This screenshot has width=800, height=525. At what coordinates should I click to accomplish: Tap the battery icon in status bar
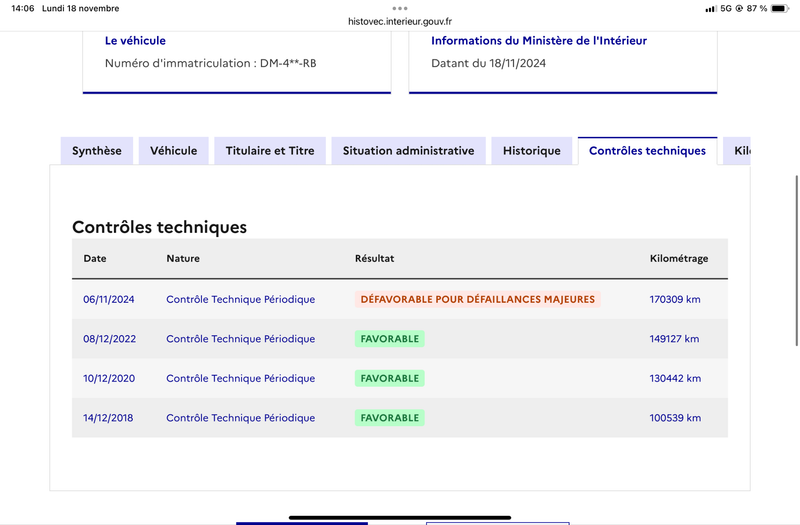(780, 8)
